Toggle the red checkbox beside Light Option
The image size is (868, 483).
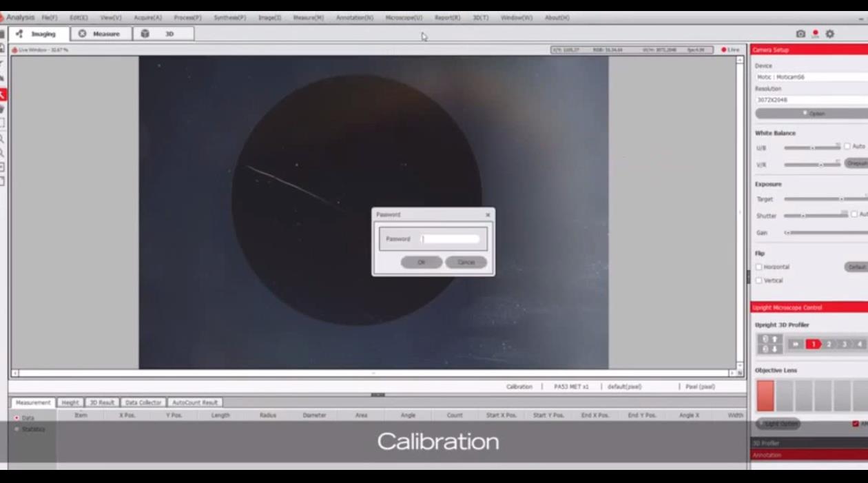[x=856, y=424]
